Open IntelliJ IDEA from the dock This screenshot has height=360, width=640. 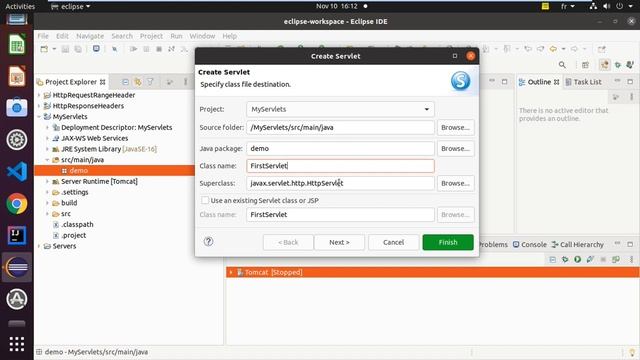[17, 236]
